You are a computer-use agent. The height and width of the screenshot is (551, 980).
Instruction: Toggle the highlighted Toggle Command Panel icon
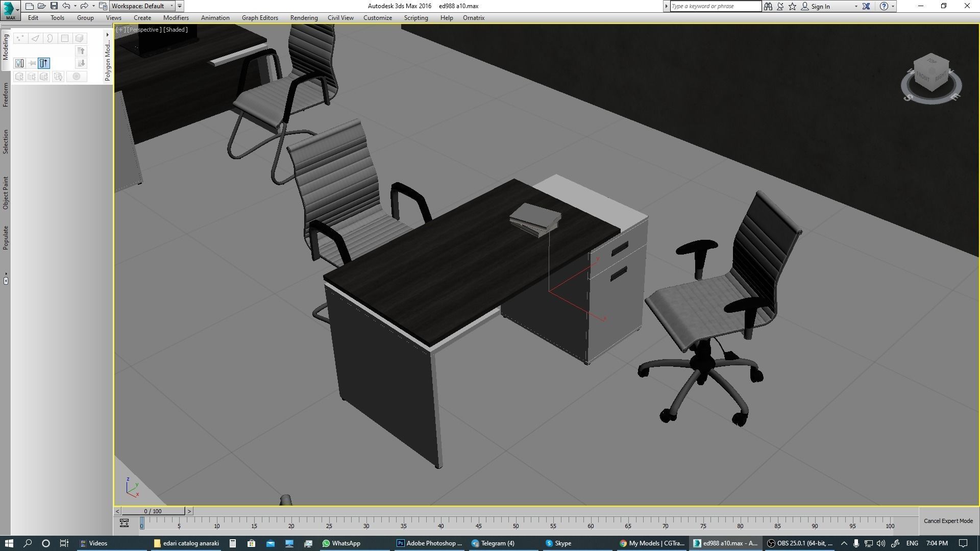click(x=44, y=63)
